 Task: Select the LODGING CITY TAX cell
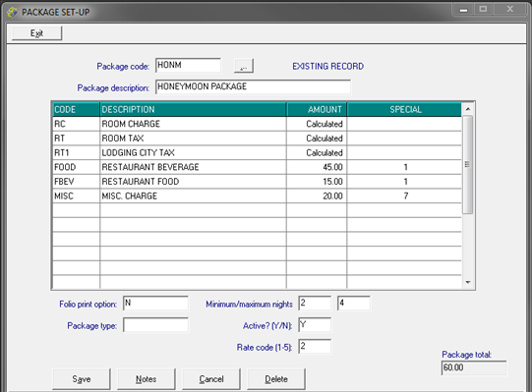coord(193,153)
